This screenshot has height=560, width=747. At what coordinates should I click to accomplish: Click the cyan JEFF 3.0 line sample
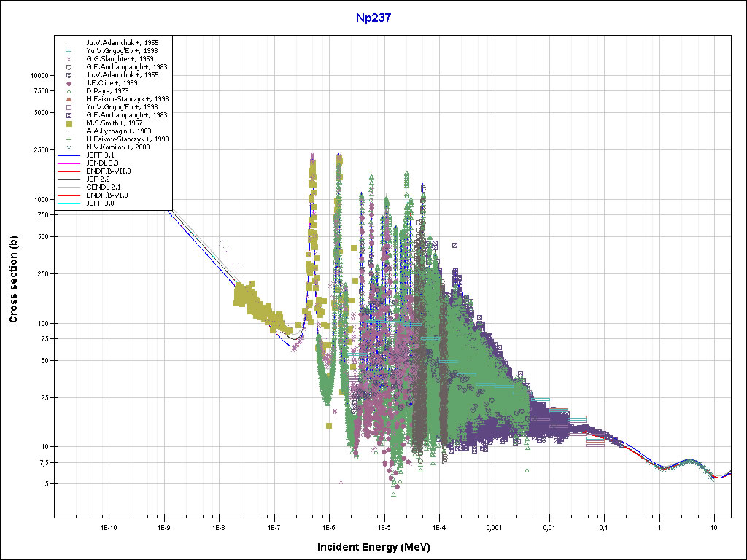coord(69,203)
